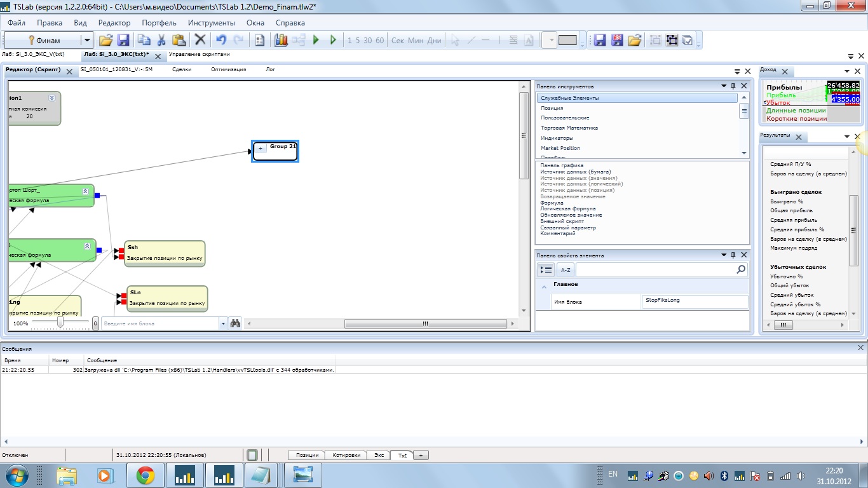
Task: Click the blue undo arrow icon
Action: point(220,40)
